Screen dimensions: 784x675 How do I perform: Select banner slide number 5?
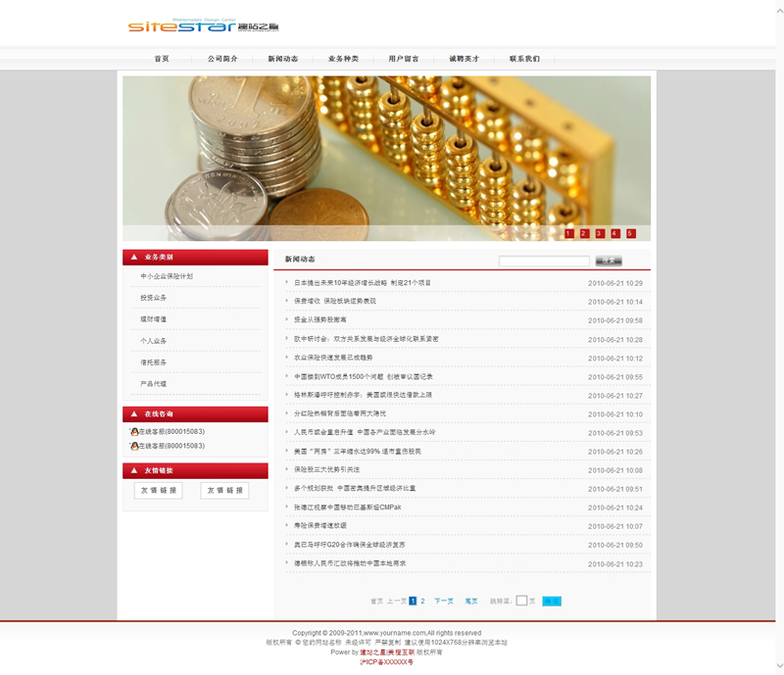coord(631,233)
